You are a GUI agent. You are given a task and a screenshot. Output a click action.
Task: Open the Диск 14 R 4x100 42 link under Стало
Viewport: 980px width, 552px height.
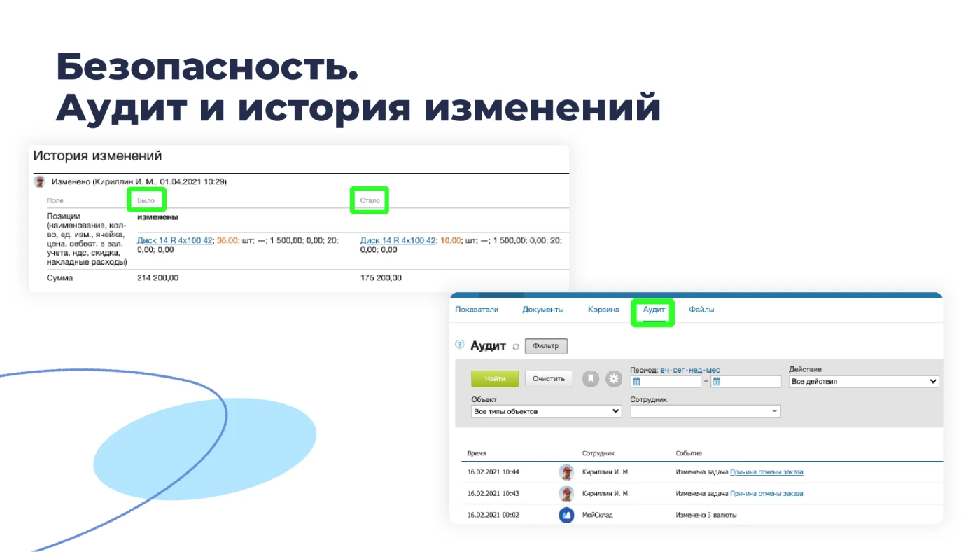pyautogui.click(x=398, y=240)
